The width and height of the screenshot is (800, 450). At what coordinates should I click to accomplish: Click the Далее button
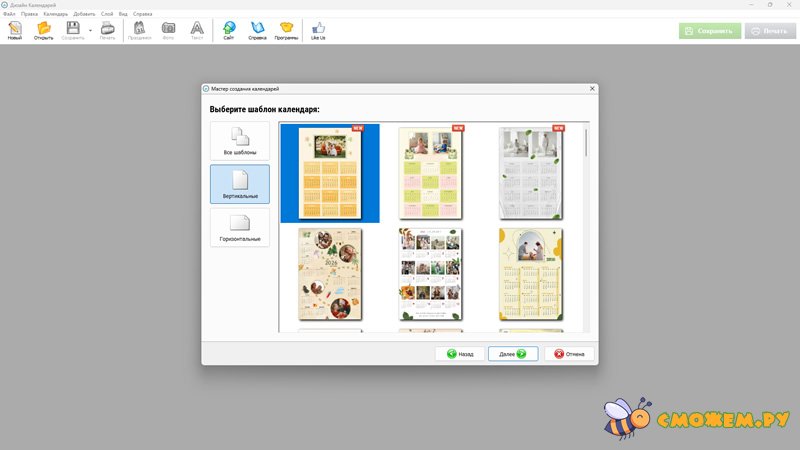click(x=513, y=354)
